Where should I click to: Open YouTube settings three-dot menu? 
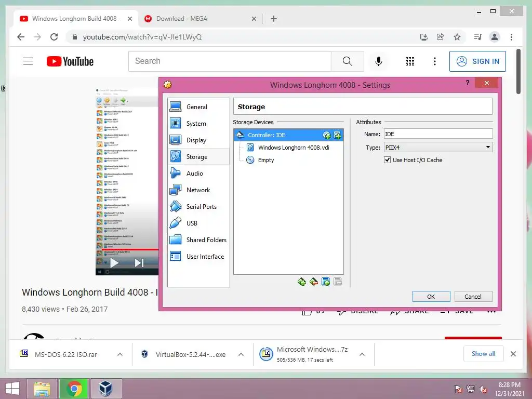point(435,61)
